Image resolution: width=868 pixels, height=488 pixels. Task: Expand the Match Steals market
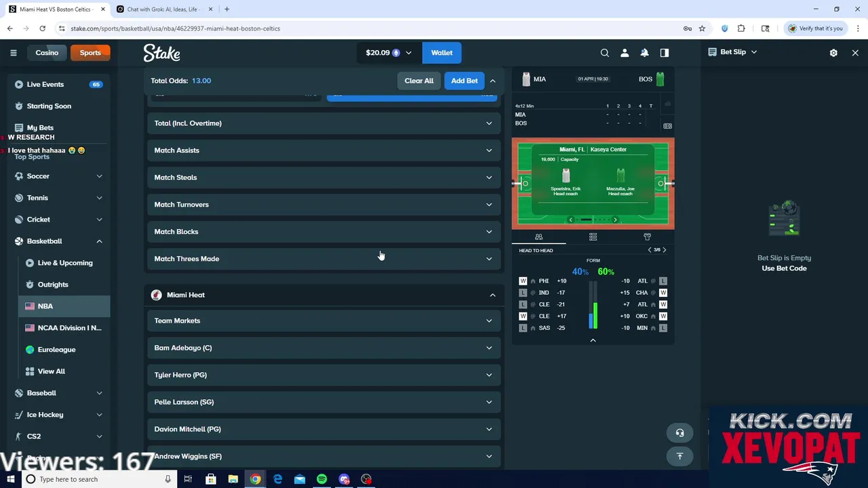click(323, 178)
